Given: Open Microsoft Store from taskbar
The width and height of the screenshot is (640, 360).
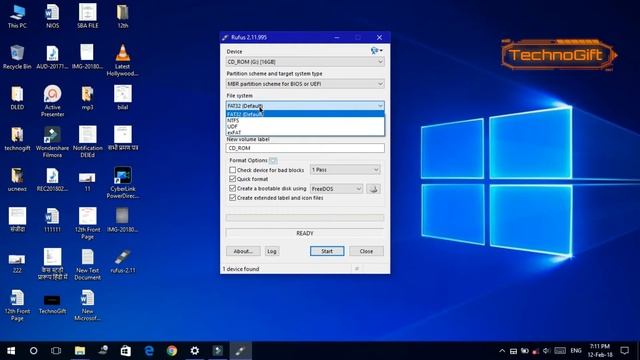Looking at the screenshot, I should (x=126, y=351).
